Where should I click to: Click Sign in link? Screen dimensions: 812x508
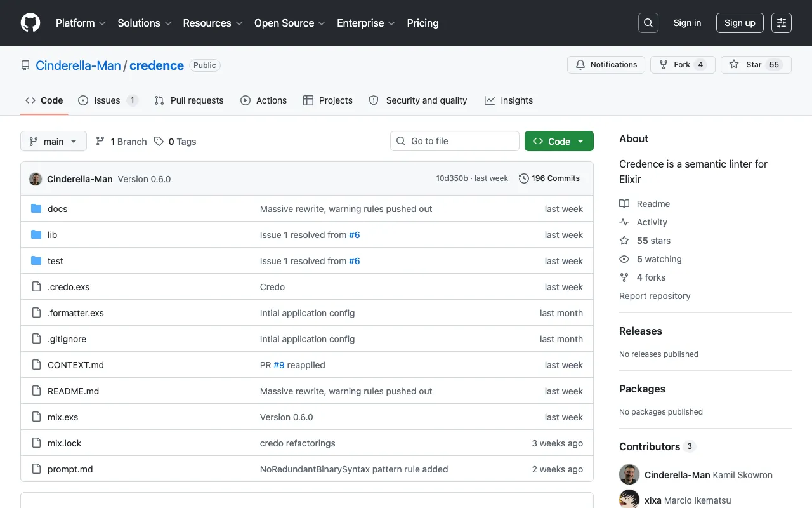point(687,23)
